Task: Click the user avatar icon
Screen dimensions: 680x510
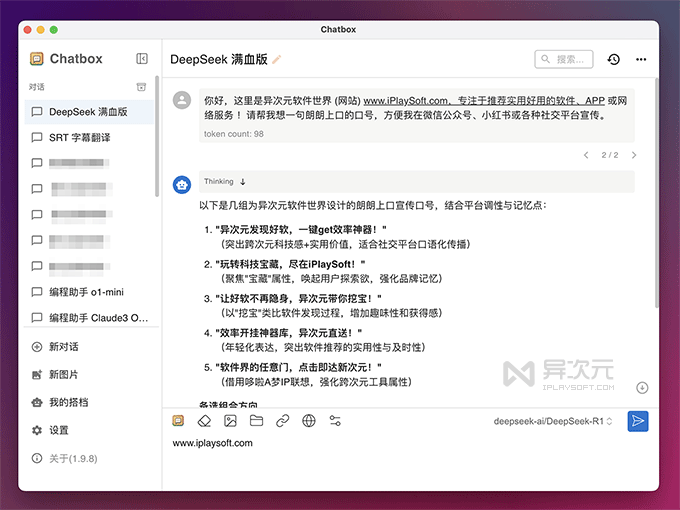Action: click(182, 100)
